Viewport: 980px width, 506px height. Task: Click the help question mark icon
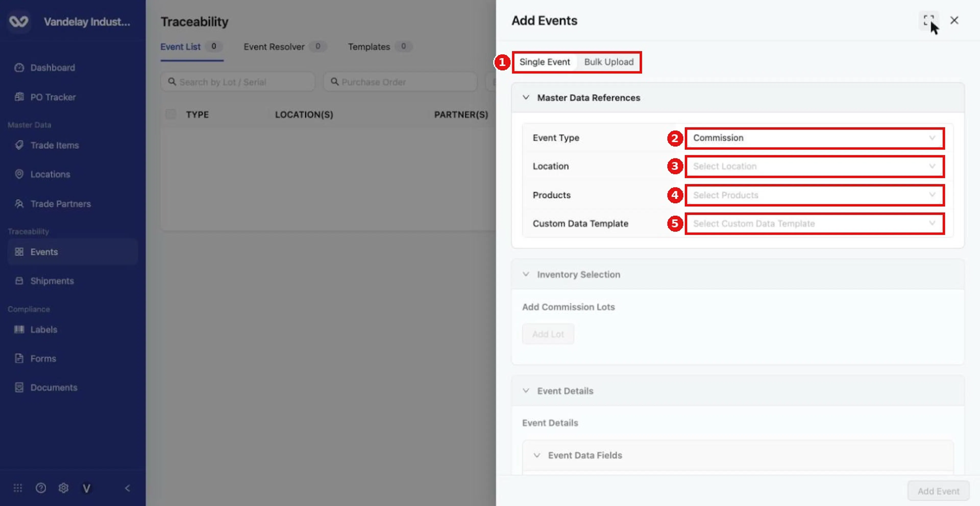click(x=41, y=488)
